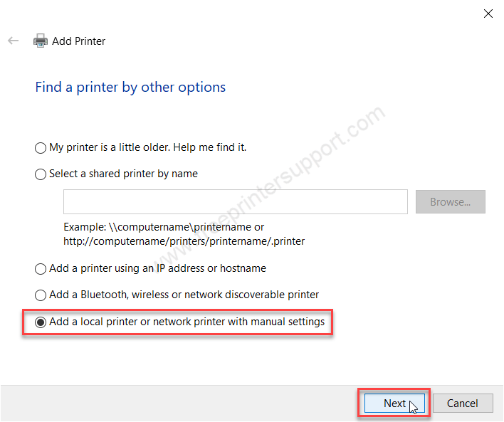
Task: Click the Browse... button
Action: click(451, 202)
